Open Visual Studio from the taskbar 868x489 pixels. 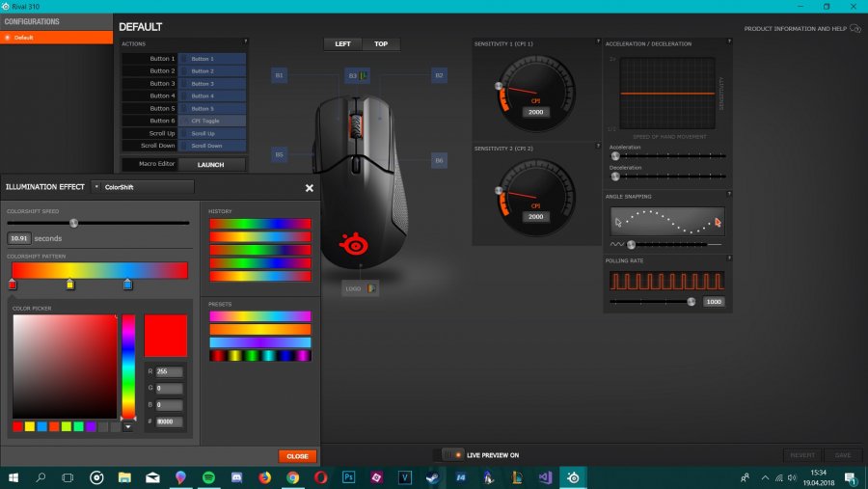pyautogui.click(x=545, y=477)
